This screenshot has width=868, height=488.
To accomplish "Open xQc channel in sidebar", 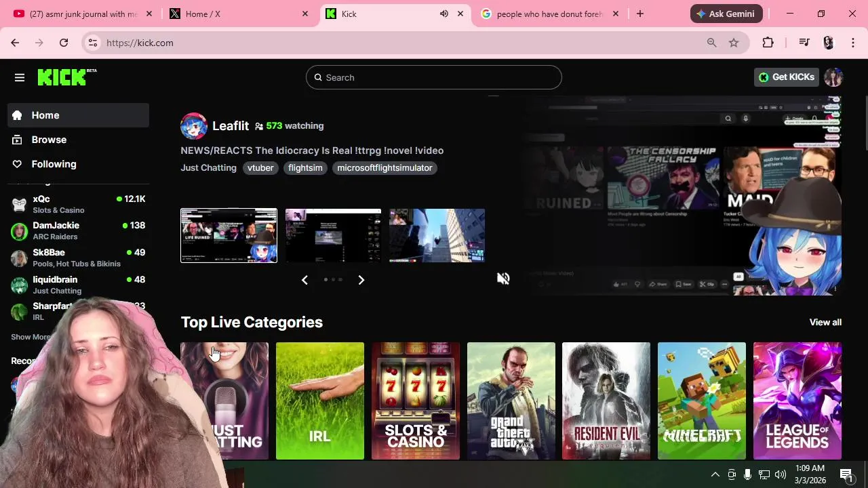I will (79, 204).
